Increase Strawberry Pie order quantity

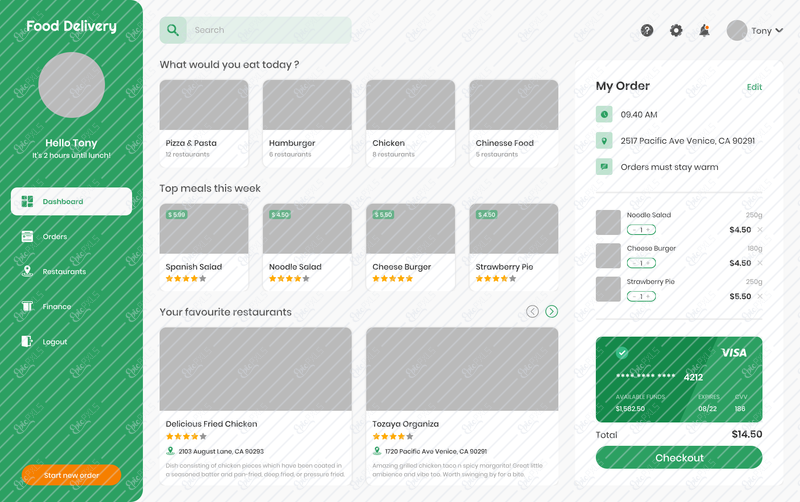[x=648, y=296]
